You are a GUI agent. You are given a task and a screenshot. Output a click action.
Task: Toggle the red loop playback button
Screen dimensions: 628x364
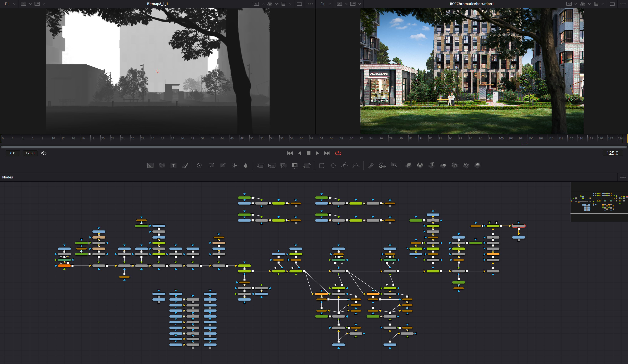338,153
